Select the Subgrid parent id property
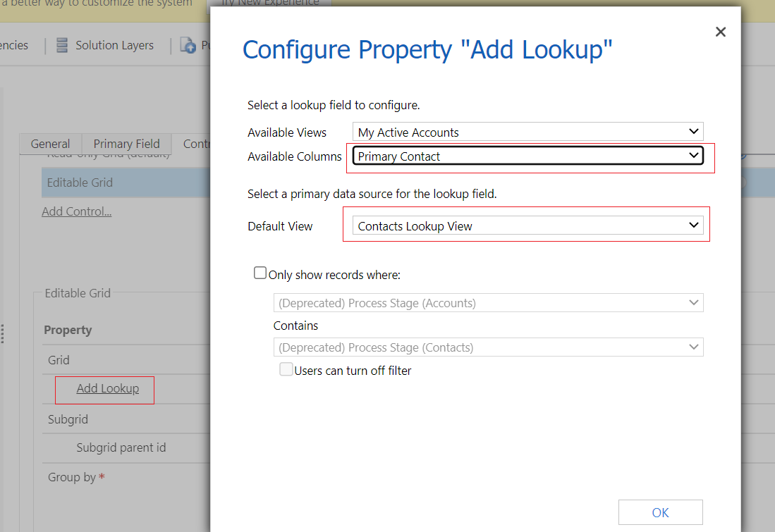Viewport: 775px width, 532px height. [121, 447]
